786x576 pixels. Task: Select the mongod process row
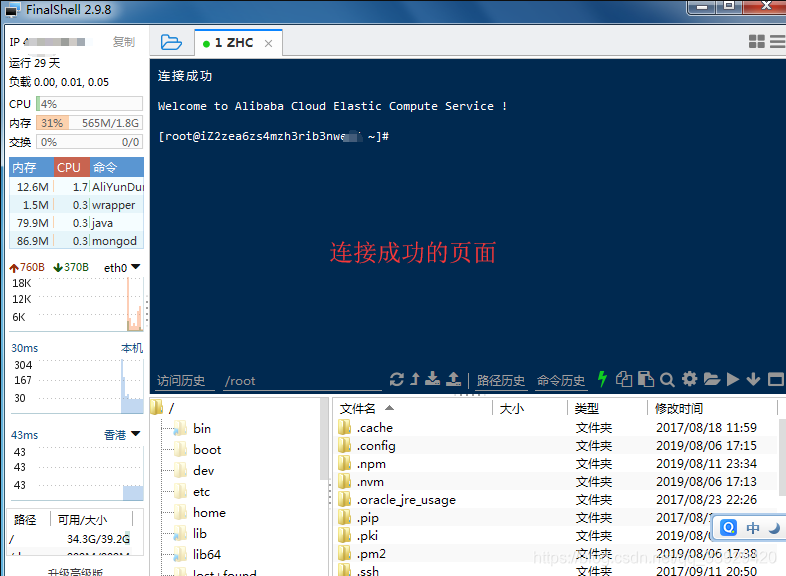coord(77,241)
